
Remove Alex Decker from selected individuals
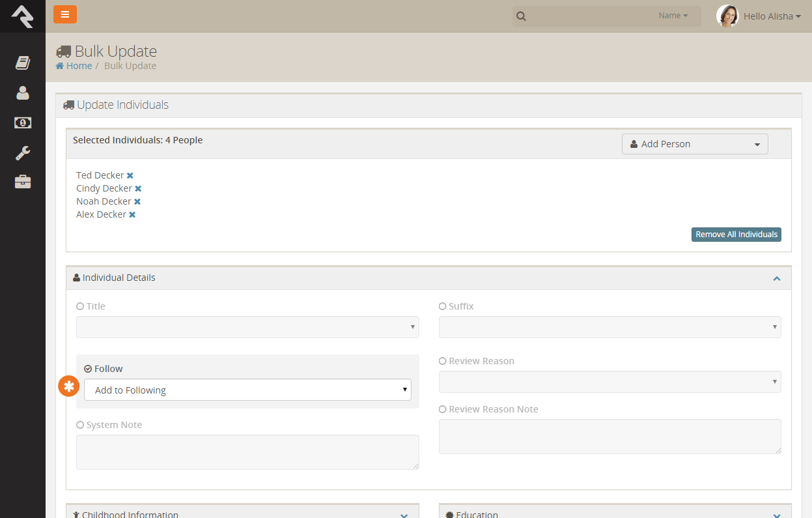[x=132, y=214]
